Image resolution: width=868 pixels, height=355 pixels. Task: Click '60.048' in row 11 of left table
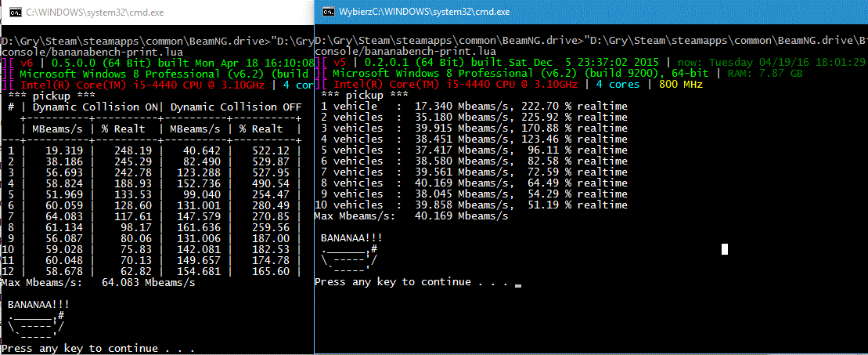pyautogui.click(x=64, y=260)
